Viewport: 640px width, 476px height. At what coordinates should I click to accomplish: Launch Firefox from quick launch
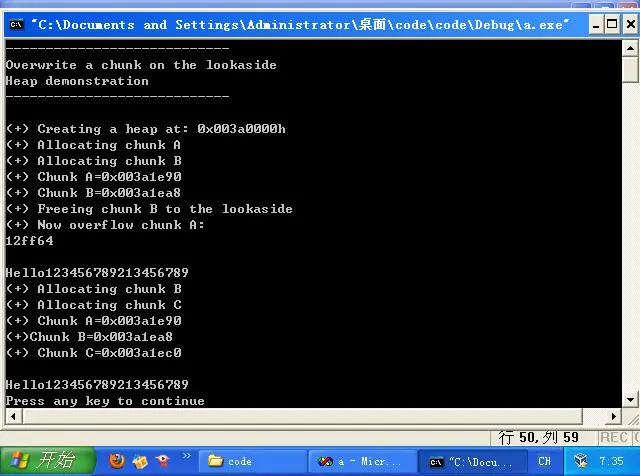point(117,461)
